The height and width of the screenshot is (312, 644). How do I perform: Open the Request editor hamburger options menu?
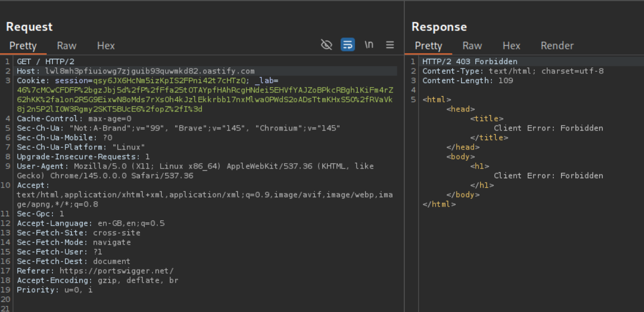(390, 45)
